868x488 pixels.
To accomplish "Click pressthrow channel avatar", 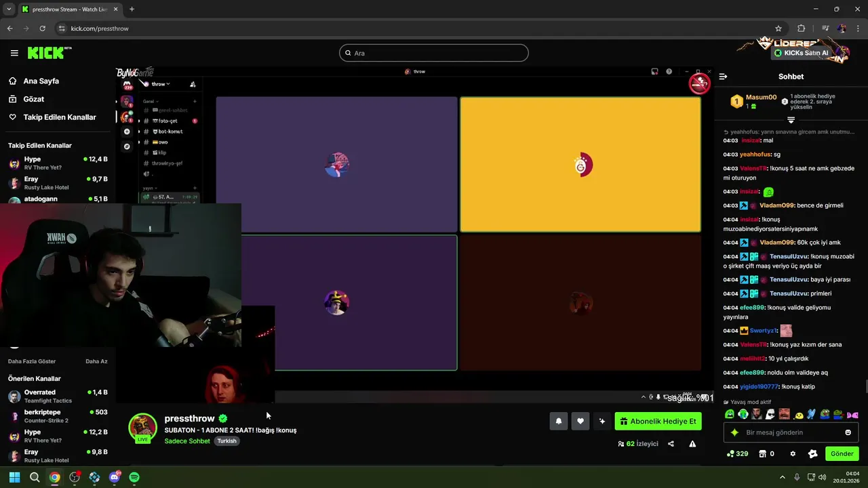I will (x=142, y=427).
